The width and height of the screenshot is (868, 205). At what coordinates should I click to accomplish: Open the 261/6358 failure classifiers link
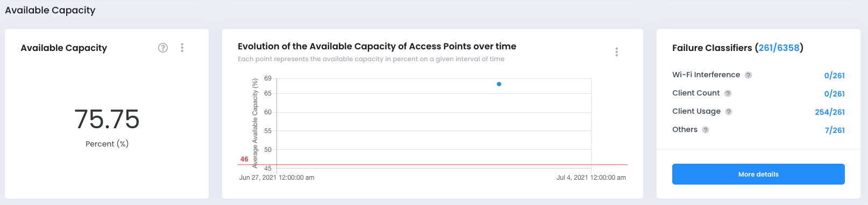coord(779,48)
